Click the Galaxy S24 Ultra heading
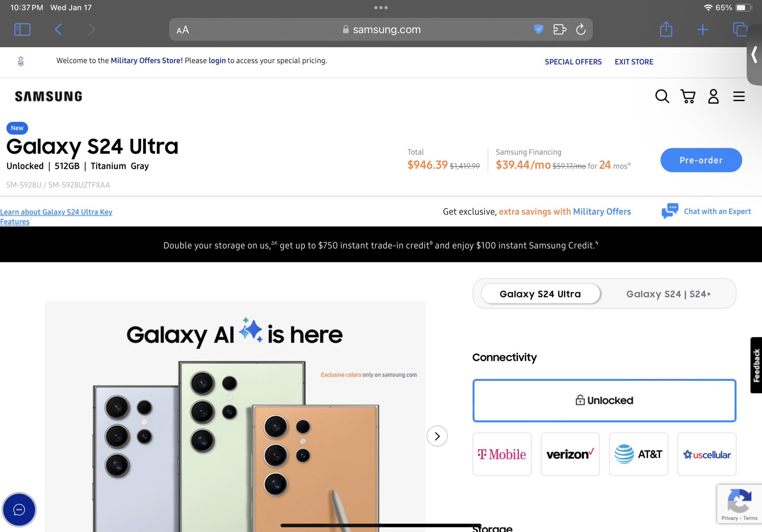The width and height of the screenshot is (762, 532). pyautogui.click(x=92, y=147)
